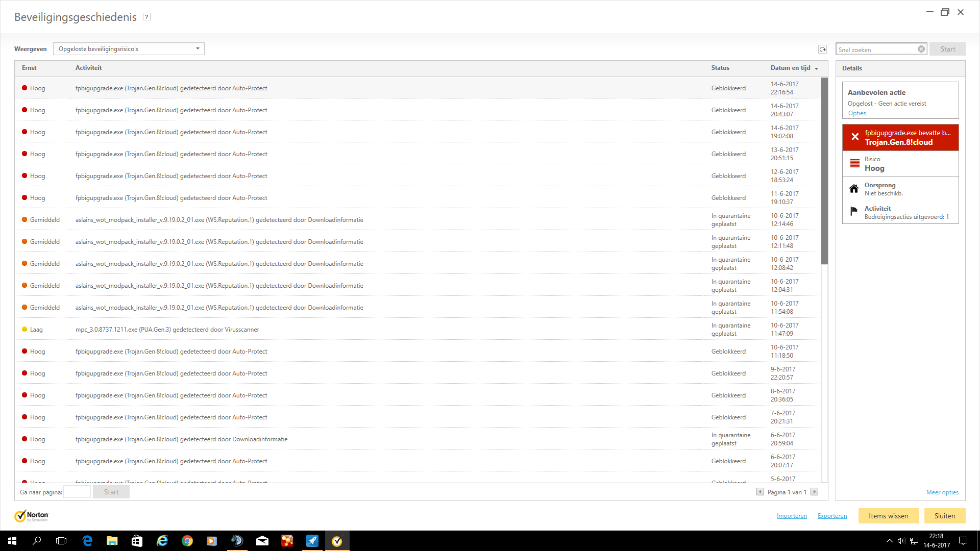Click the Opties link in Aanbevolen actie
Screen dimensions: 980x551
tap(857, 113)
